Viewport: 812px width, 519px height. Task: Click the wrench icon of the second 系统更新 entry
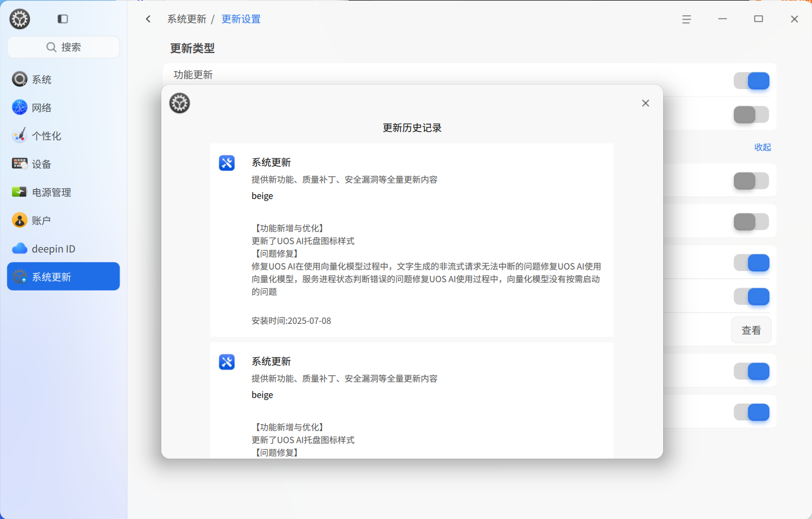point(227,362)
